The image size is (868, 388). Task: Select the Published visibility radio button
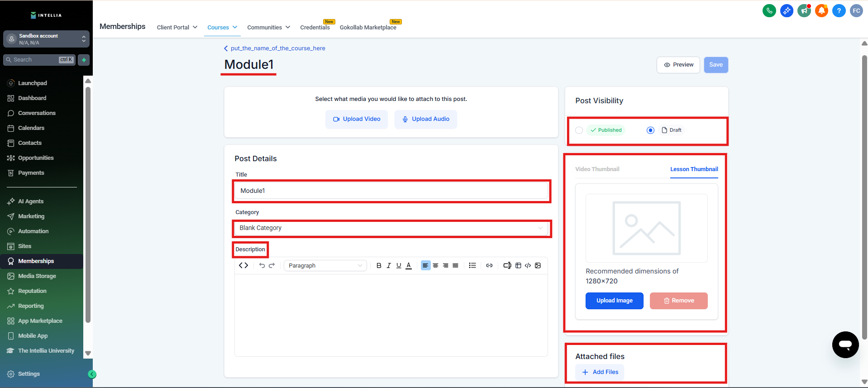(579, 130)
